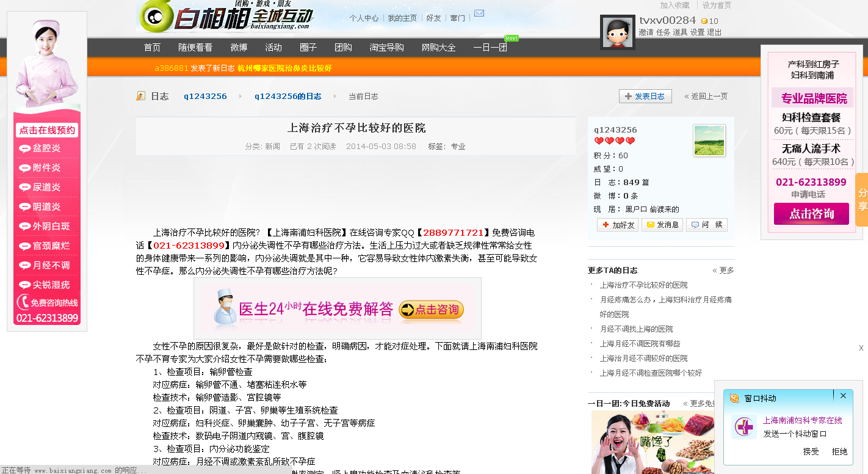Viewport: 868px width, 474px height.
Task: Click the coin icon next to tvxv00284
Action: (705, 20)
